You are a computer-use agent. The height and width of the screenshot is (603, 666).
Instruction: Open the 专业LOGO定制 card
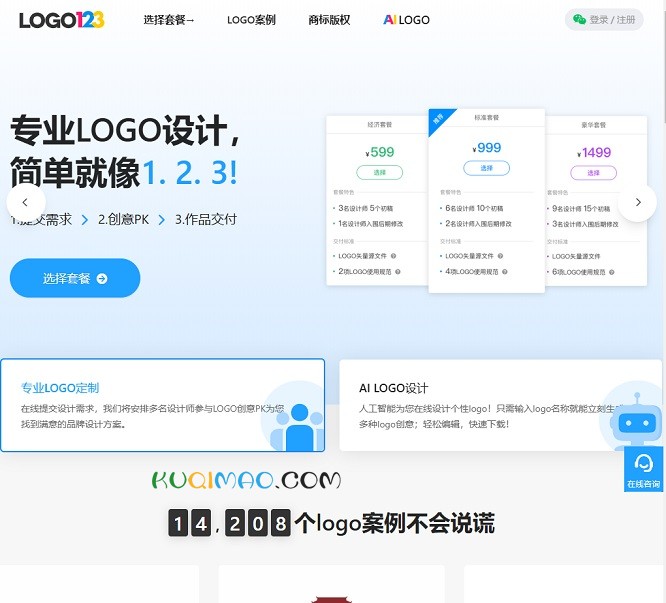[x=163, y=405]
